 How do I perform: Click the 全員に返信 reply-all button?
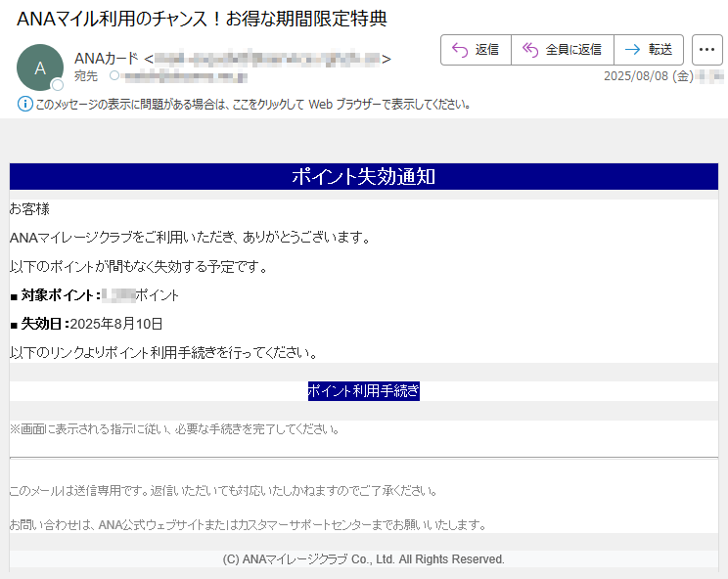[563, 50]
